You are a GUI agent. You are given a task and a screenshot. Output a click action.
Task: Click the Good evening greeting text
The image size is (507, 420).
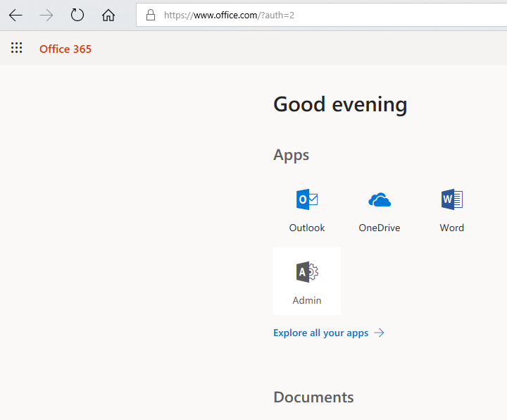340,105
